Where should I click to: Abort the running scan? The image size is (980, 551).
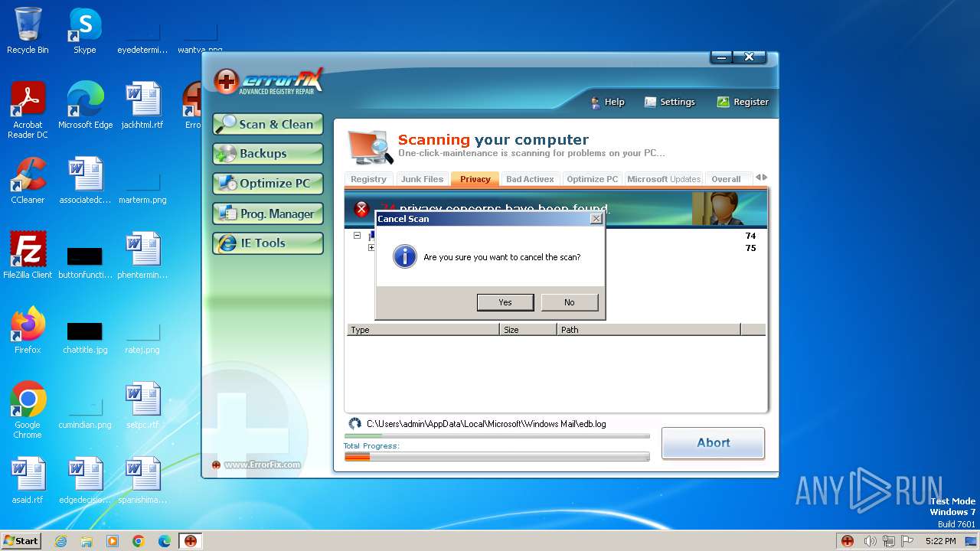point(713,442)
